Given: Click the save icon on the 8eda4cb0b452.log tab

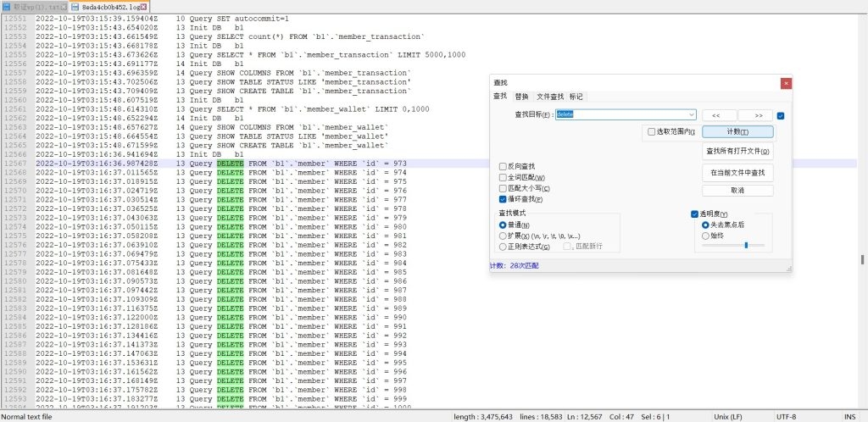Looking at the screenshot, I should pyautogui.click(x=75, y=7).
